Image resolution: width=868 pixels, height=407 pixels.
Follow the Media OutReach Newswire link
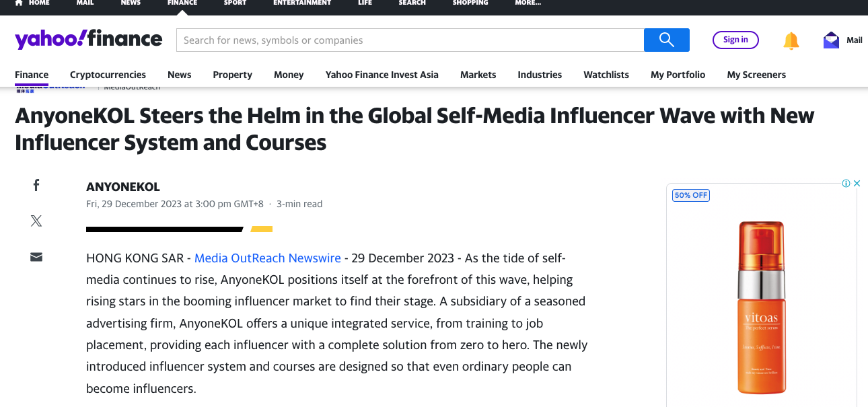(268, 258)
